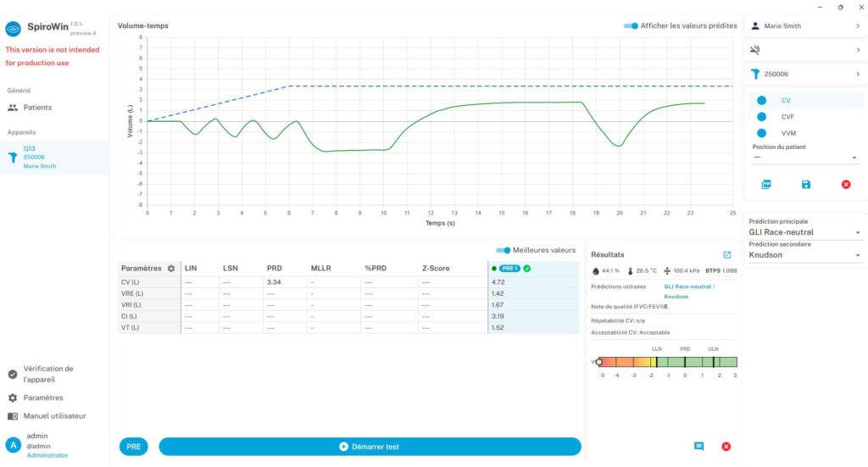
Task: Expand the smoking status row chevron
Action: (x=858, y=50)
